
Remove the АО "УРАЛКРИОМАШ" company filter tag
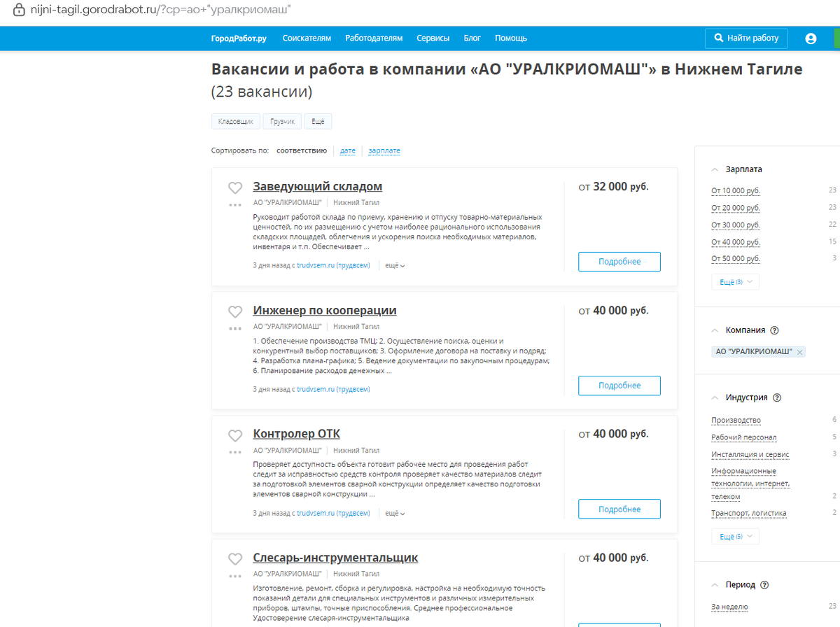click(799, 352)
